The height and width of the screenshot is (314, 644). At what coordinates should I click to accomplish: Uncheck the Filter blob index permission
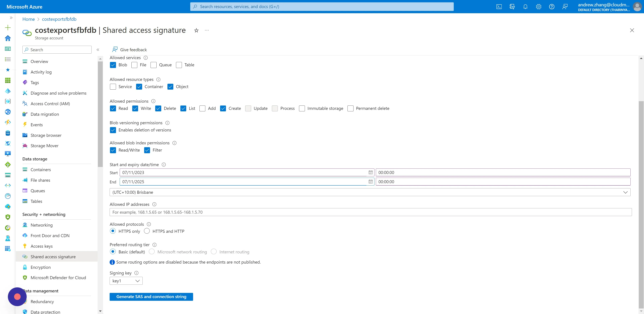point(147,150)
